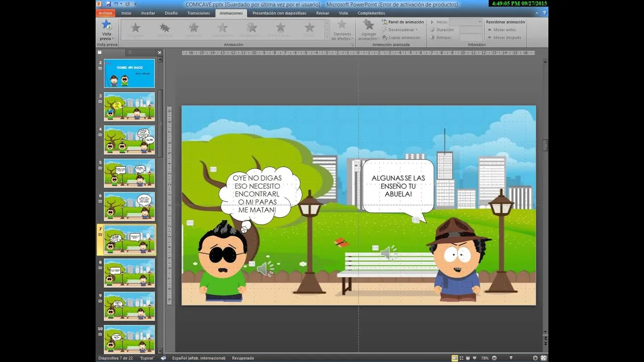
Task: Switch to the Insertar ribbon tab
Action: pyautogui.click(x=148, y=13)
